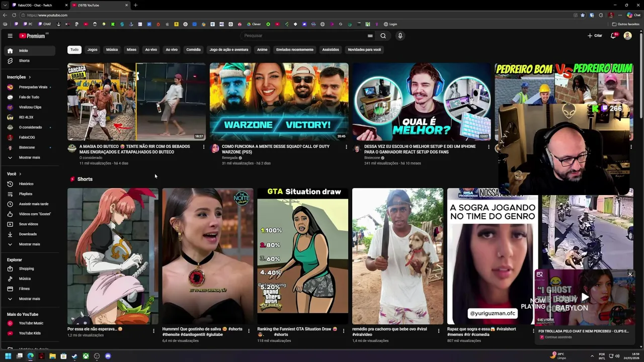Screen dimensions: 644x362
Task: Close the mini player
Action: [x=630, y=275]
